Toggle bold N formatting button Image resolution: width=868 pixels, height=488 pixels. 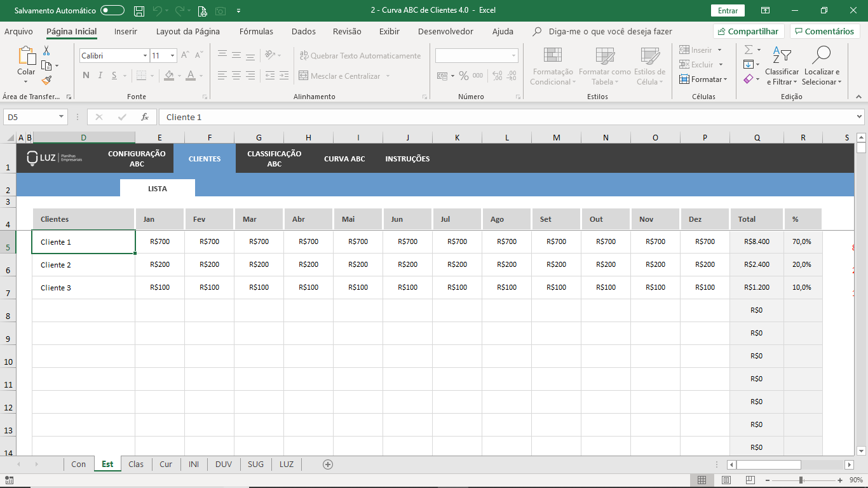pos(86,76)
